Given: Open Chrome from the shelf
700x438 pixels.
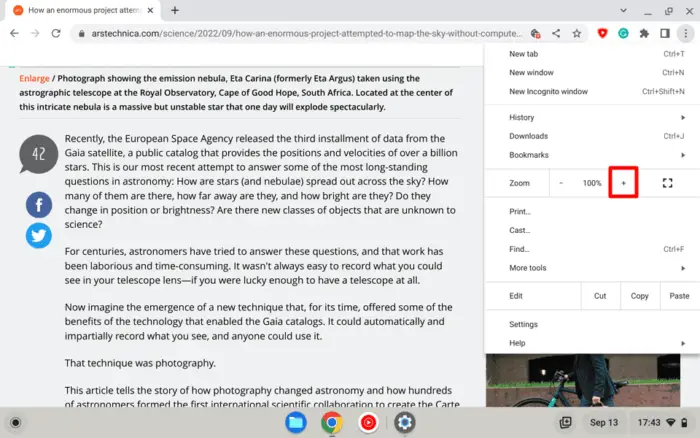Looking at the screenshot, I should 332,422.
